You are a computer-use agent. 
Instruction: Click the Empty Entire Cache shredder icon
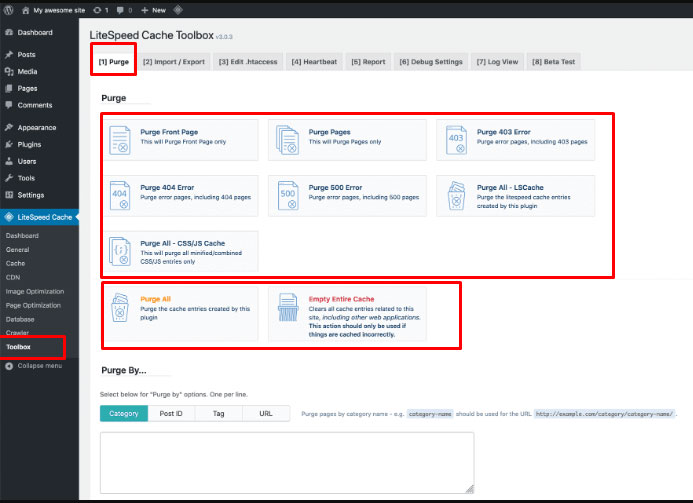288,307
